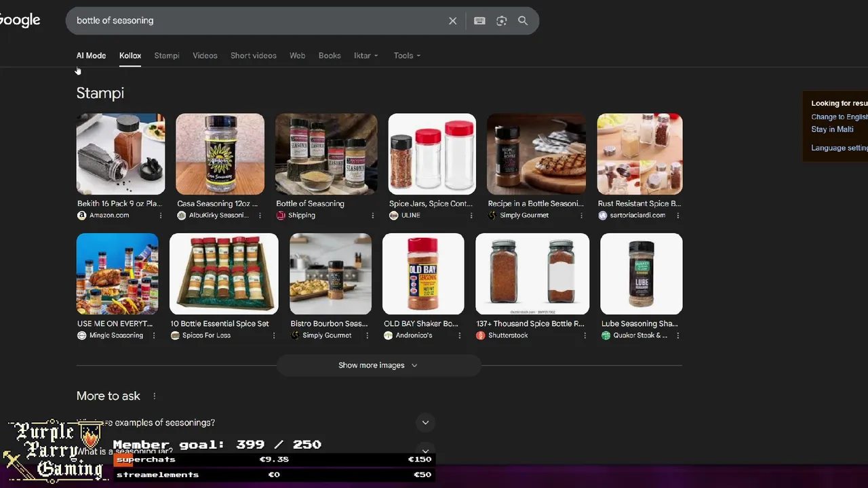The width and height of the screenshot is (868, 488).
Task: Select the Kollox tab
Action: (130, 56)
